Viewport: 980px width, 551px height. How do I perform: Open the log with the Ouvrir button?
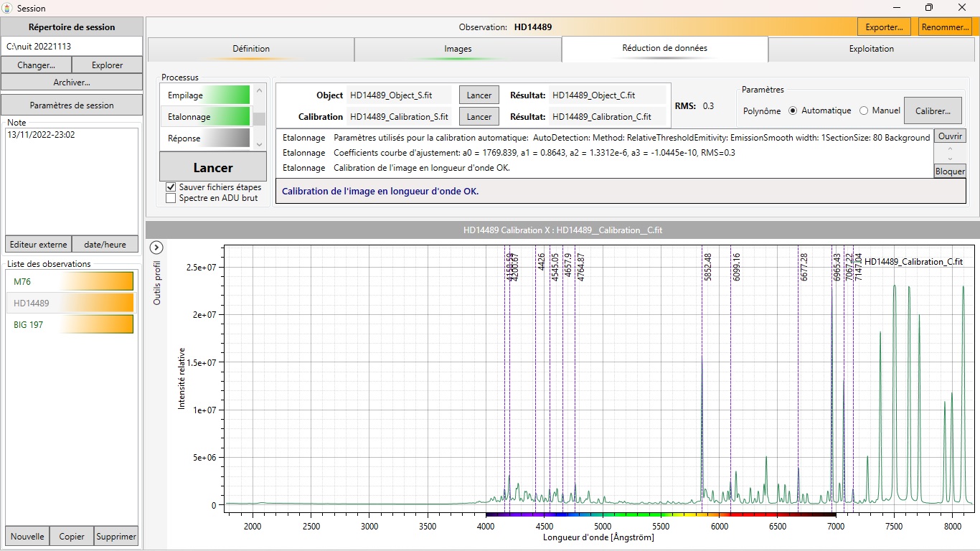point(950,136)
